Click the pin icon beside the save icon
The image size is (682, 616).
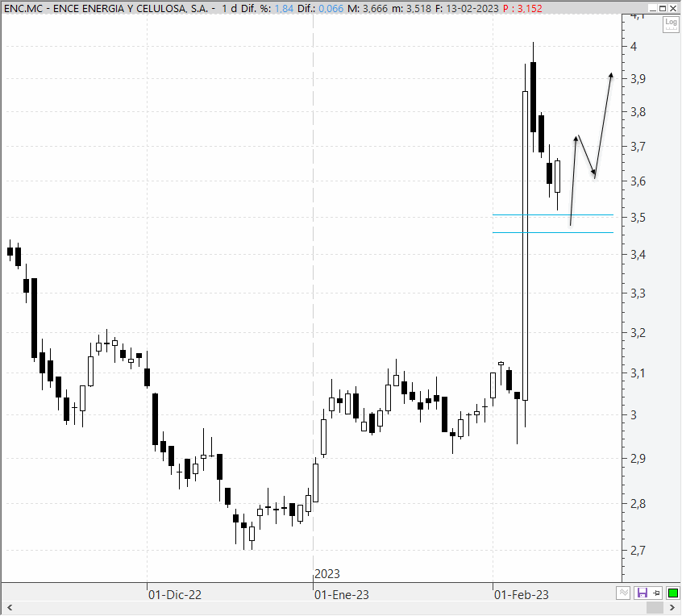(x=656, y=593)
